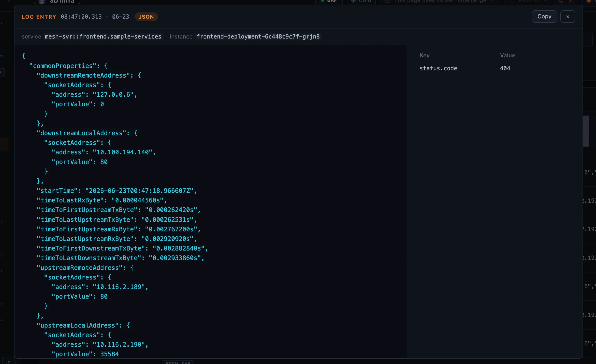The width and height of the screenshot is (596, 364).
Task: Click the "commonProperties" JSON line
Action: tap(68, 66)
